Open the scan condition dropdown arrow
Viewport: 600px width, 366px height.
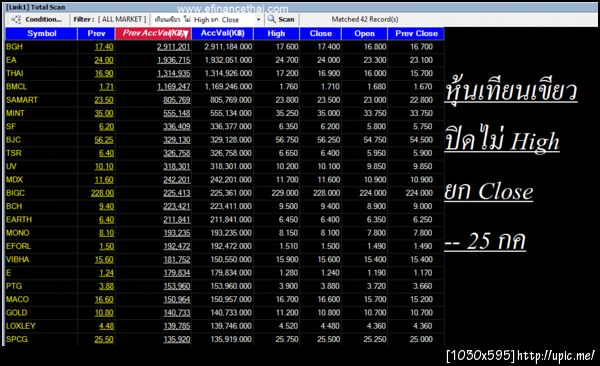pyautogui.click(x=258, y=20)
